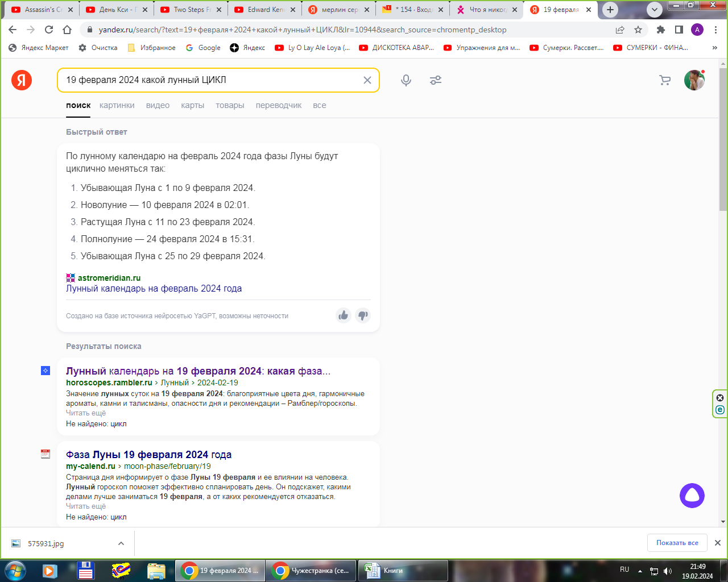Open Лунный календарь на февраль 2024 года link

click(x=154, y=289)
